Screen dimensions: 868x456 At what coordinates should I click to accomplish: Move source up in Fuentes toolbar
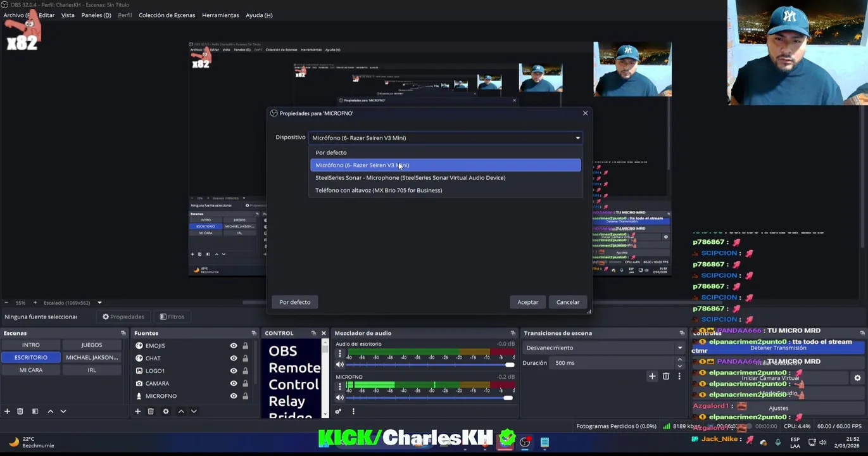[x=181, y=411]
